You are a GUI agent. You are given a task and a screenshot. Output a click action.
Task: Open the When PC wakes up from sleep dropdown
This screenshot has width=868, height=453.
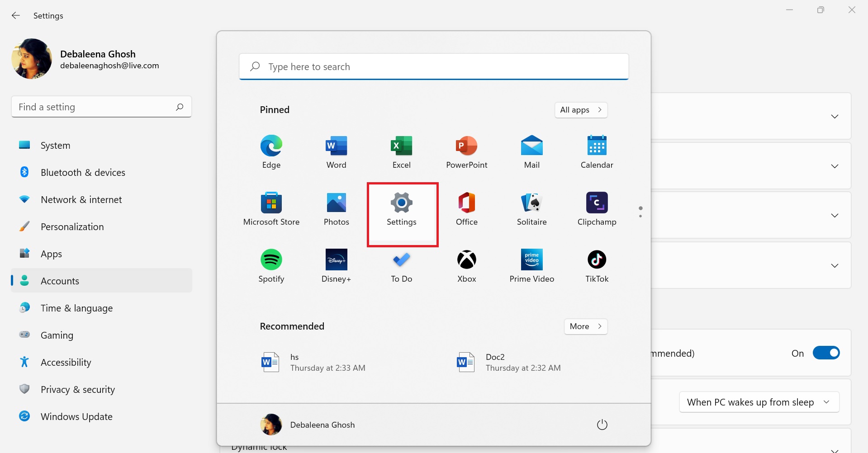click(759, 402)
